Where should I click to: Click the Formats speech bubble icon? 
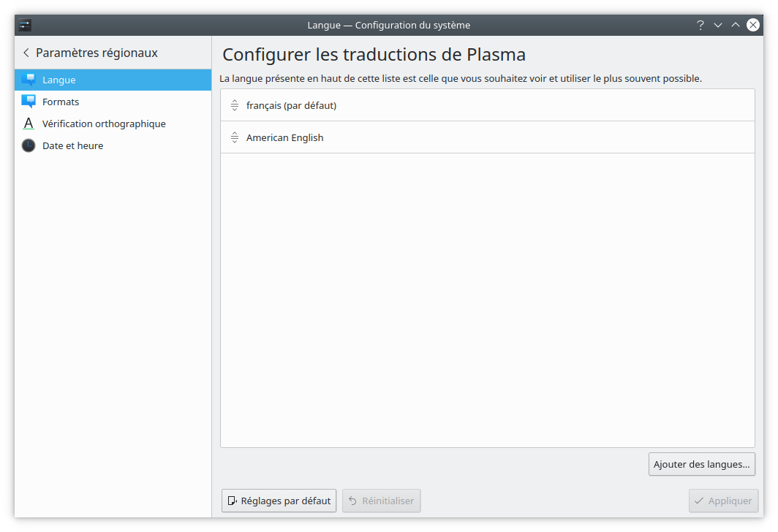(x=29, y=102)
